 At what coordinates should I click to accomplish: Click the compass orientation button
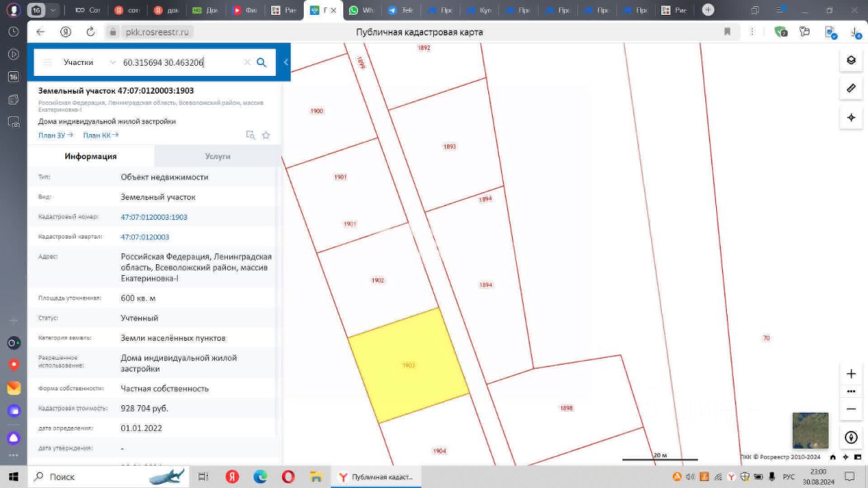point(851,438)
